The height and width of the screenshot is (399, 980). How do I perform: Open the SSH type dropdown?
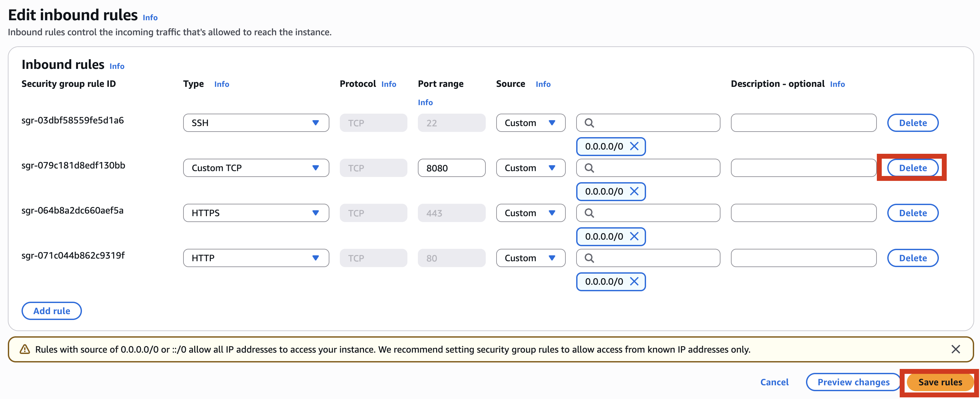click(x=256, y=123)
